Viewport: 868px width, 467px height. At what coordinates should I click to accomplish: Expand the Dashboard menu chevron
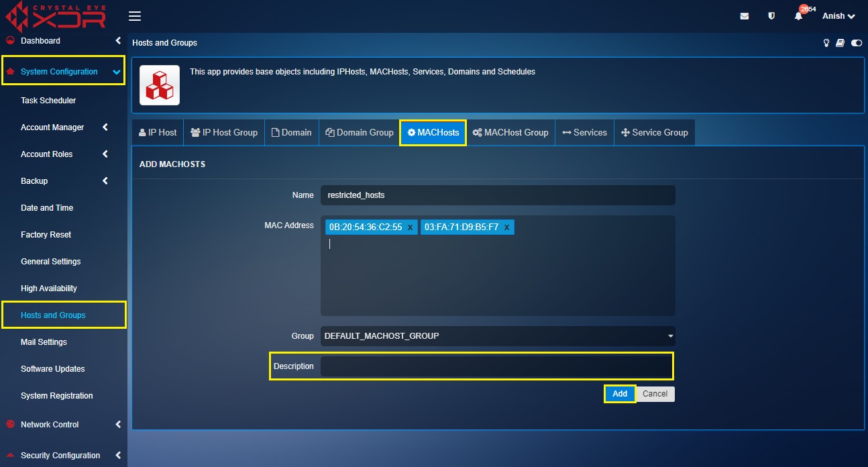(x=118, y=41)
